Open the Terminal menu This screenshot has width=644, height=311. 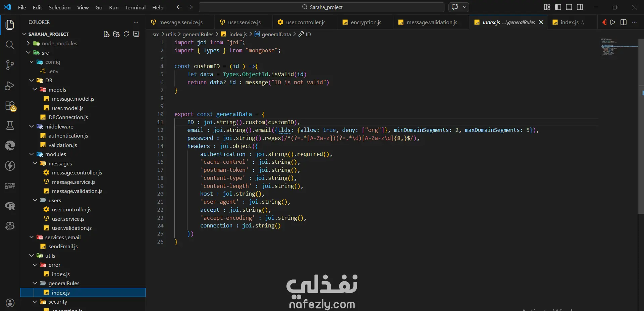136,7
